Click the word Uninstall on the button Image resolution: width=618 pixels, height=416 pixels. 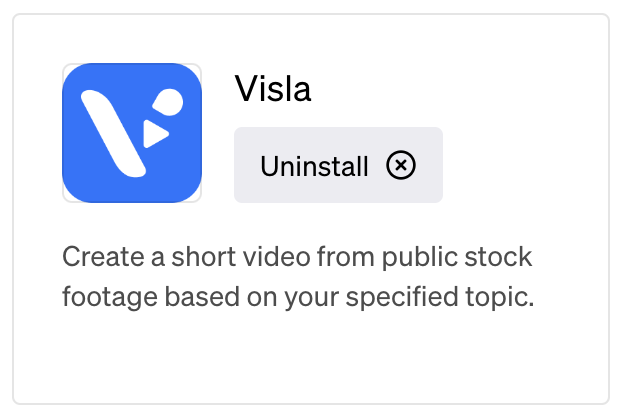tap(314, 166)
